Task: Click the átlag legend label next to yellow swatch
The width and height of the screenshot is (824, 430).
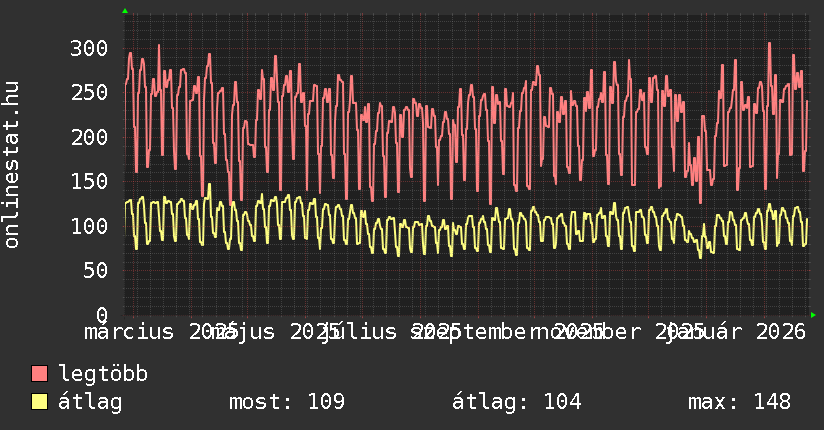Action: coord(90,402)
